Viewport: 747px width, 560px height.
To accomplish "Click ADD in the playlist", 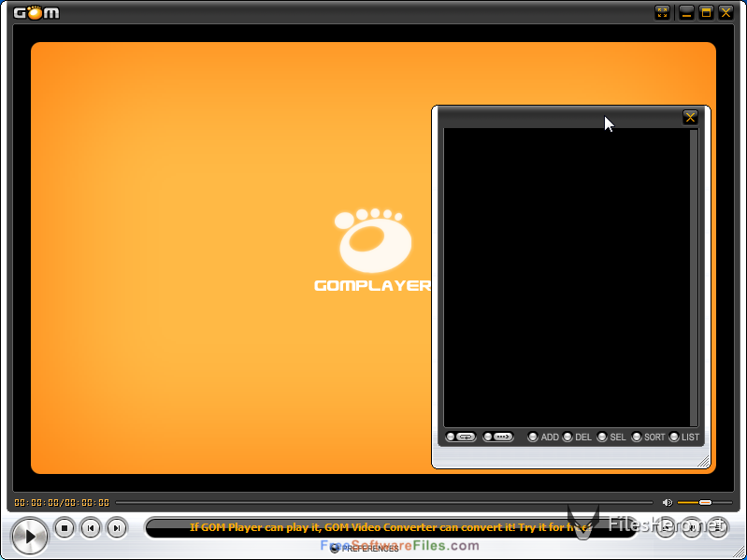I will (543, 438).
